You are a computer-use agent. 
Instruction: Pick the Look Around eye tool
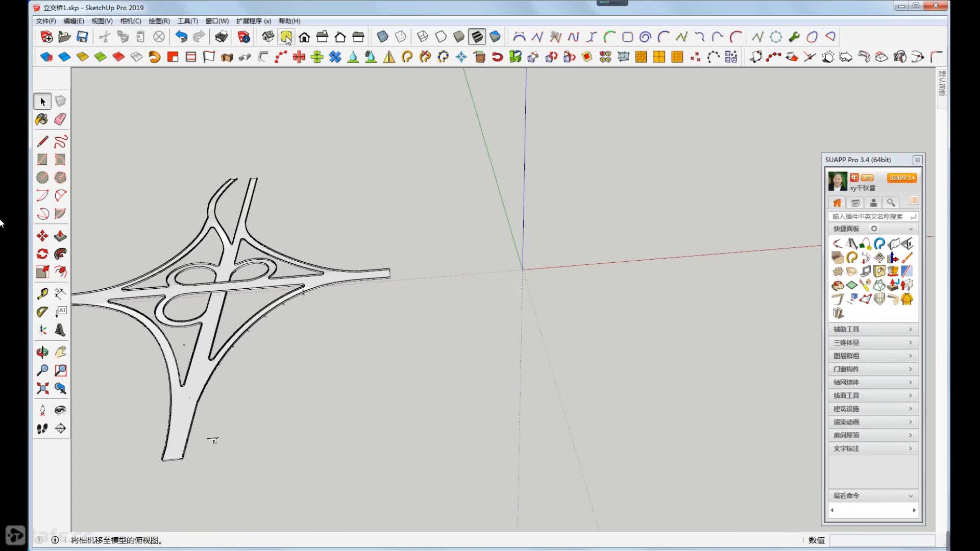pos(60,410)
